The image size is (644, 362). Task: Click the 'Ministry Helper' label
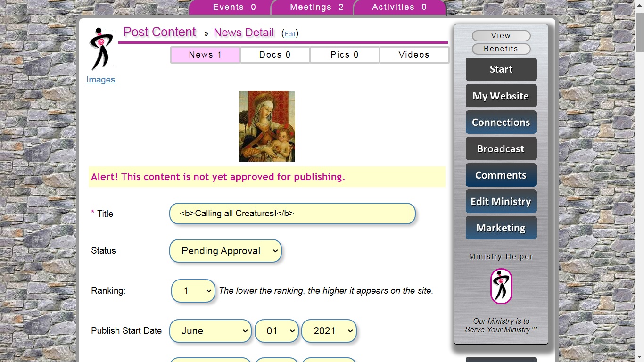click(501, 257)
